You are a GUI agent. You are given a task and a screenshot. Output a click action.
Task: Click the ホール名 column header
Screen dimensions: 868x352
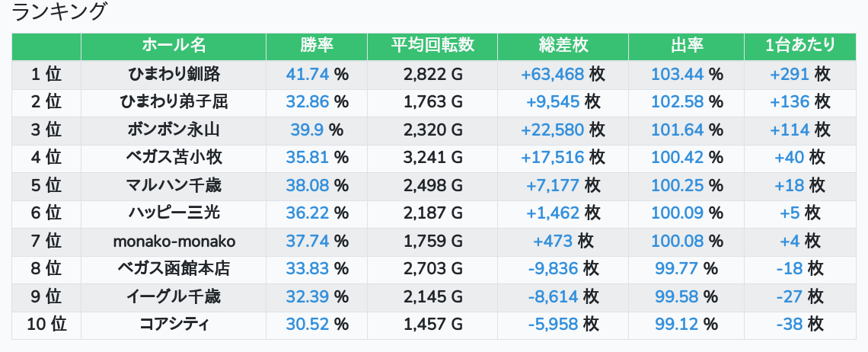tap(174, 46)
